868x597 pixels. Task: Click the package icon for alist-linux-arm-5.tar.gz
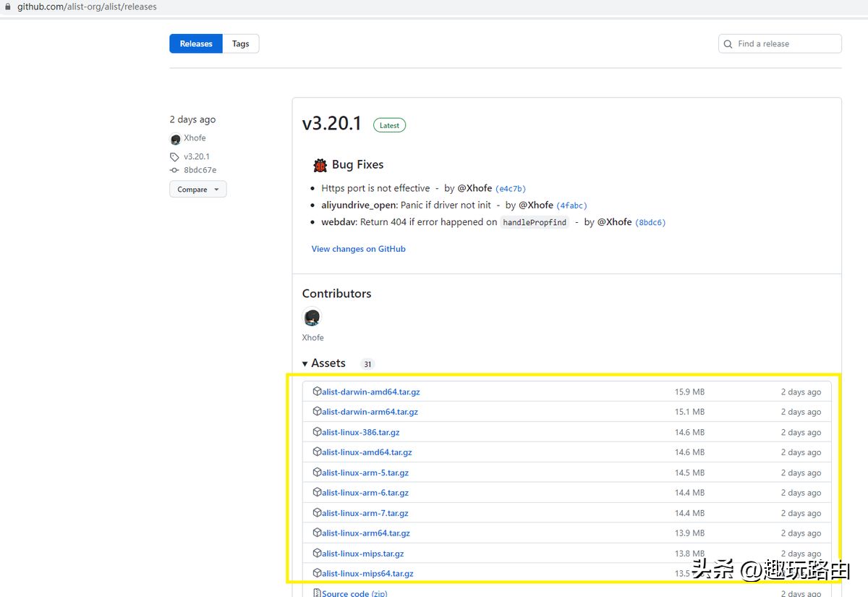[317, 473]
